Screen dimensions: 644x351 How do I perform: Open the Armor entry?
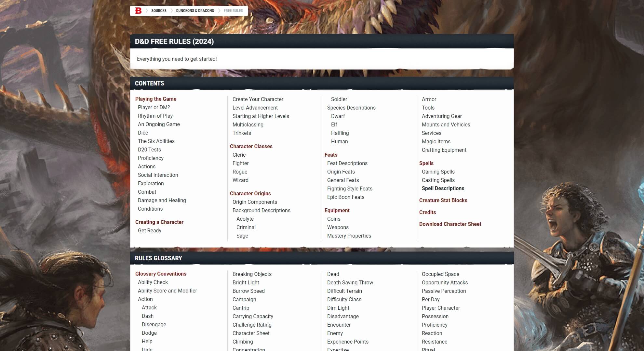pyautogui.click(x=429, y=99)
